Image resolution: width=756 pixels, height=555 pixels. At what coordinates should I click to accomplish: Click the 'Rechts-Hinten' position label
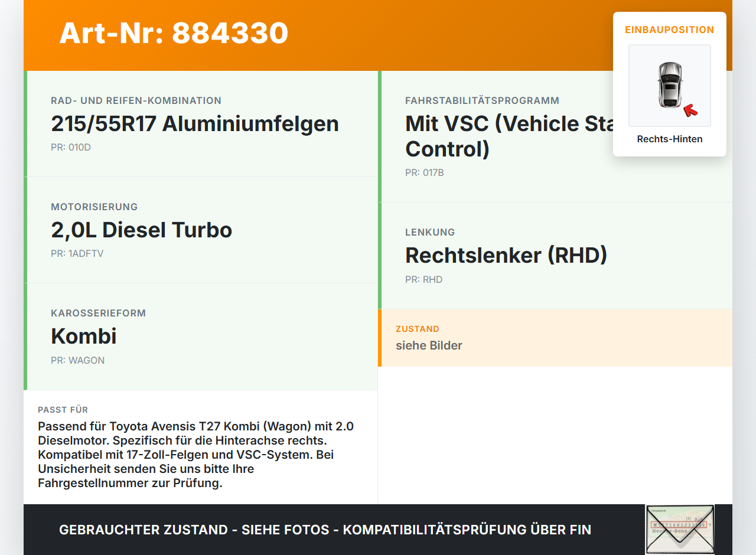tap(670, 139)
